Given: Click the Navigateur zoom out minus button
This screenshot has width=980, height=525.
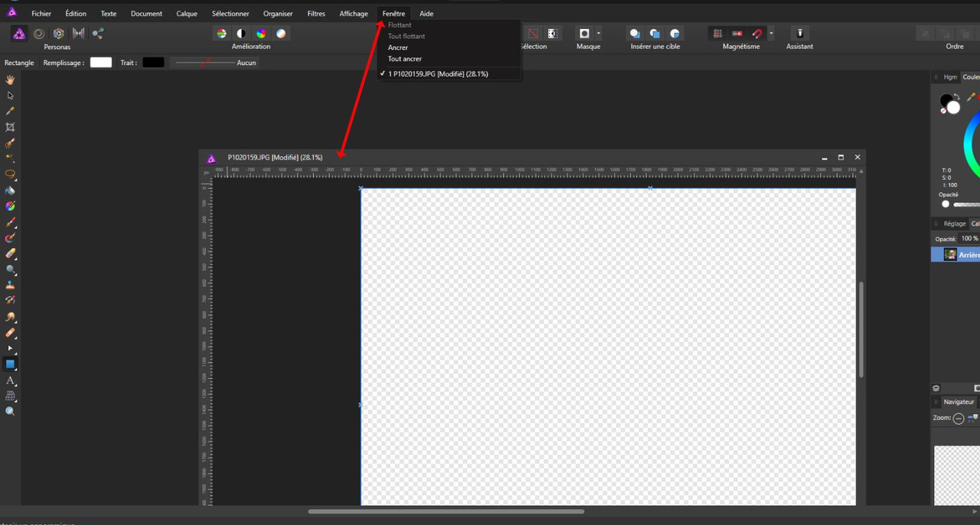Looking at the screenshot, I should pyautogui.click(x=959, y=419).
